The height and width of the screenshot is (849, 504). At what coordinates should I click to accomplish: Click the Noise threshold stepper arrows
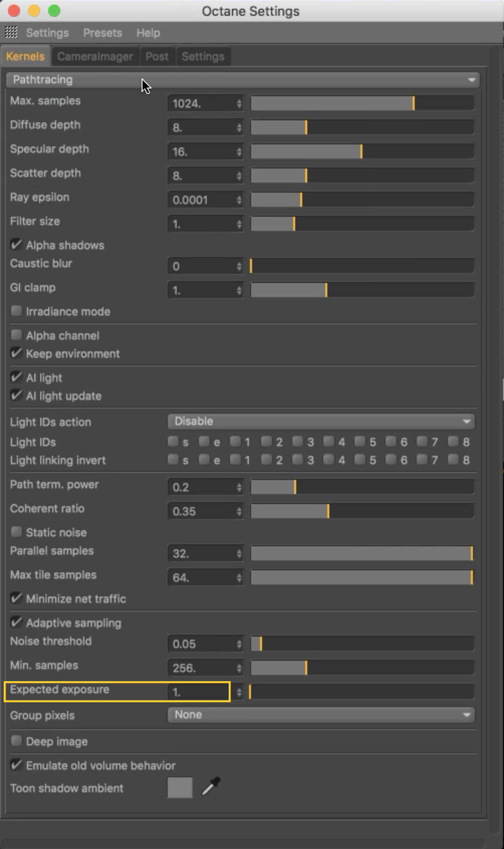(x=239, y=644)
